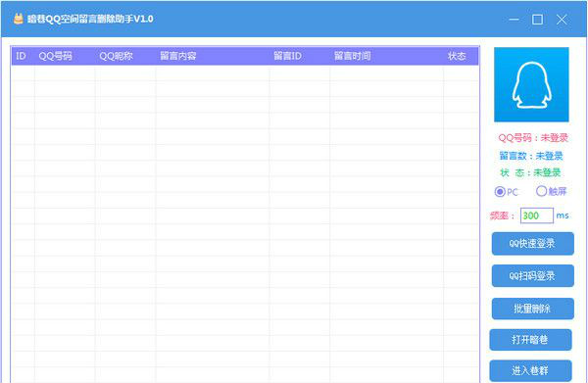Screen dimensions: 588x383
Task: Click the ID column header
Action: [23, 56]
